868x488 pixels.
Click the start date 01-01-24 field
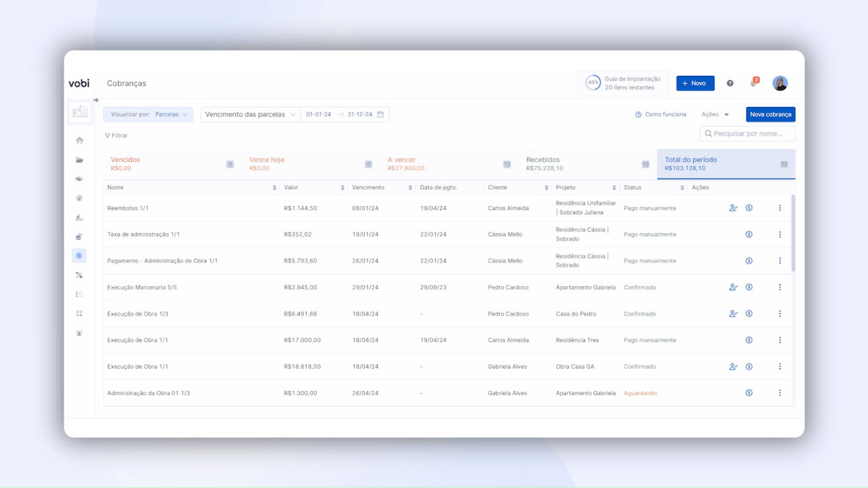(x=319, y=115)
